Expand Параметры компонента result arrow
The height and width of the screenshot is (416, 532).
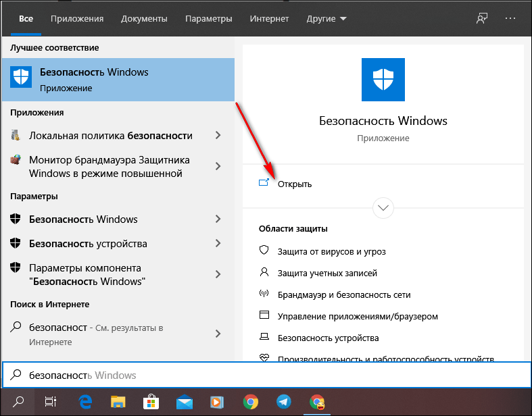point(218,274)
